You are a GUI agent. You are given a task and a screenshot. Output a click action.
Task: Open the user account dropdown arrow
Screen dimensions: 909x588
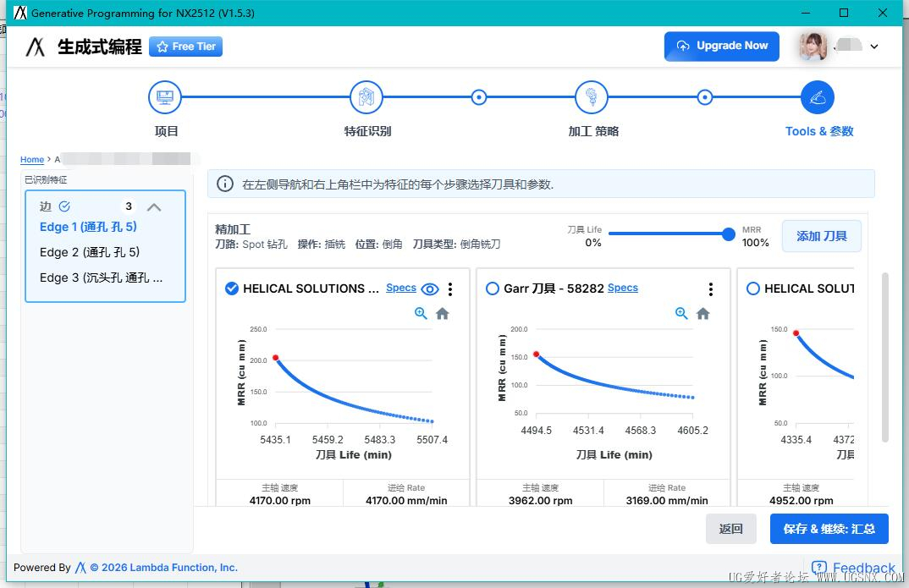[x=874, y=47]
